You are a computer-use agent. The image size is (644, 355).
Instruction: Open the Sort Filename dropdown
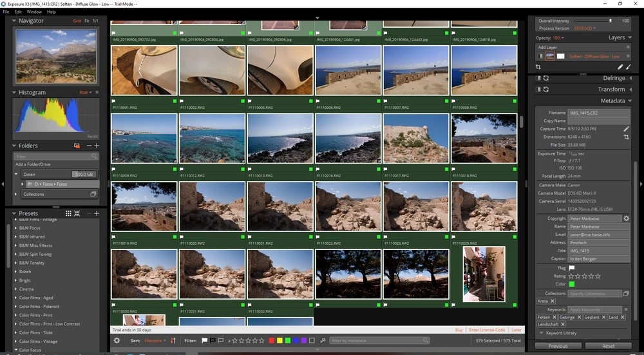(155, 341)
